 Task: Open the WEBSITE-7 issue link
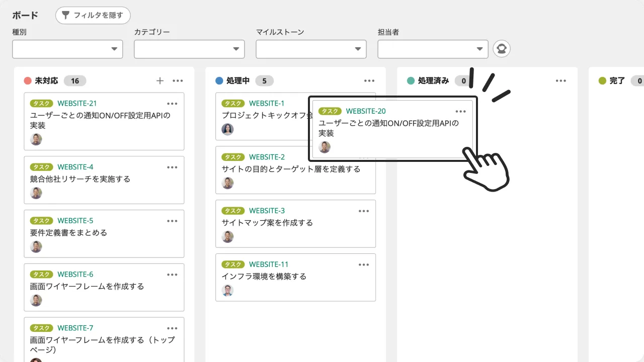click(x=75, y=328)
